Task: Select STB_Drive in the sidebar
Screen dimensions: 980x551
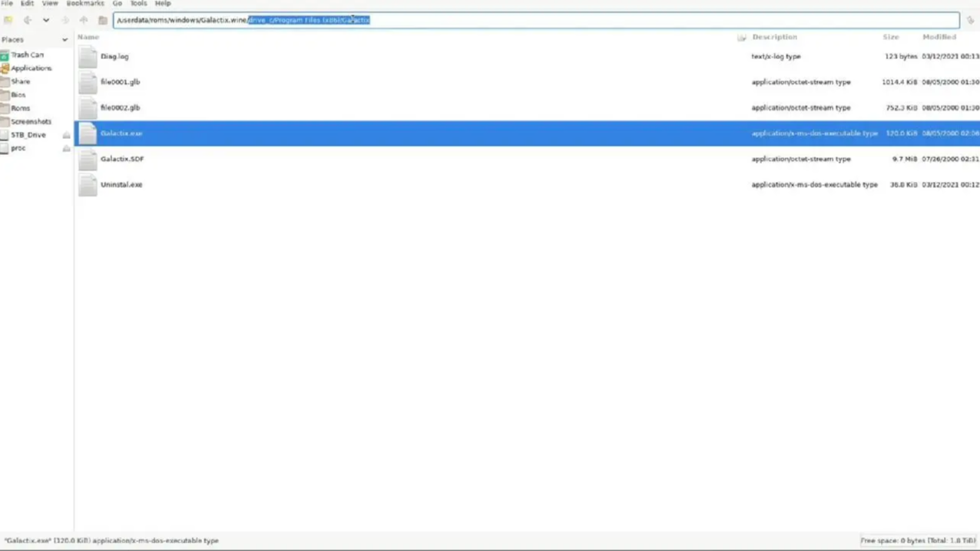Action: point(28,135)
